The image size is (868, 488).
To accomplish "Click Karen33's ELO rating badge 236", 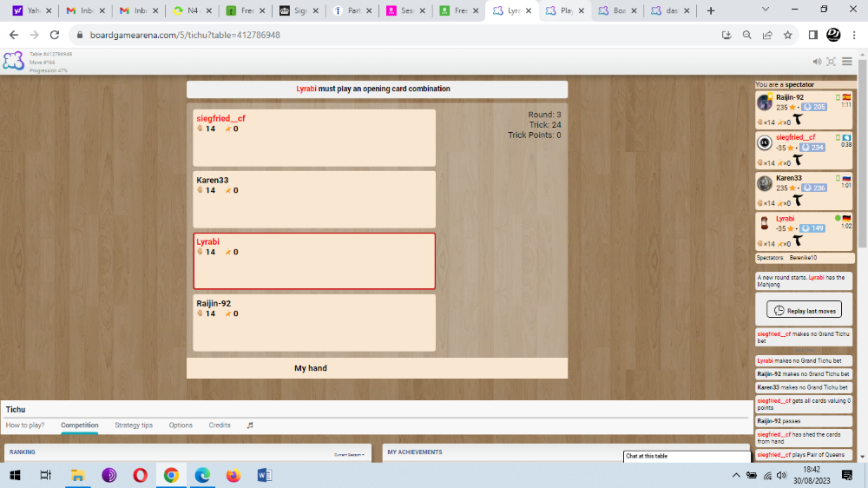I will tap(814, 188).
